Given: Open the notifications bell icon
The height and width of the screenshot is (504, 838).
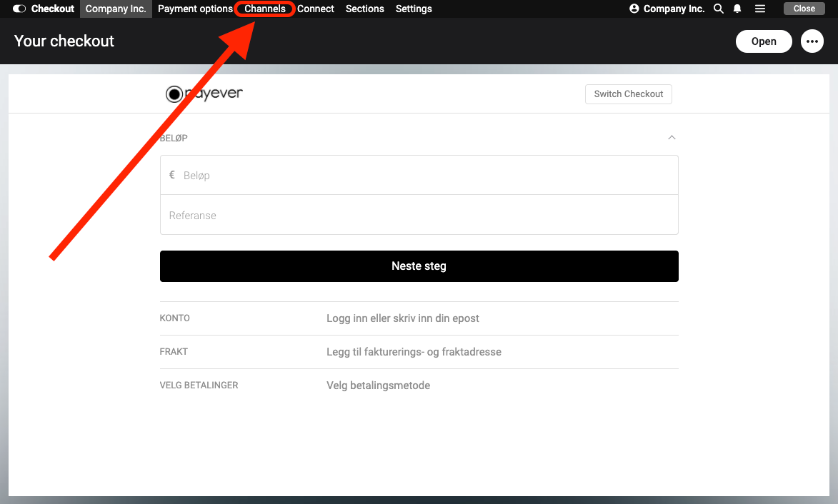Looking at the screenshot, I should pyautogui.click(x=737, y=9).
